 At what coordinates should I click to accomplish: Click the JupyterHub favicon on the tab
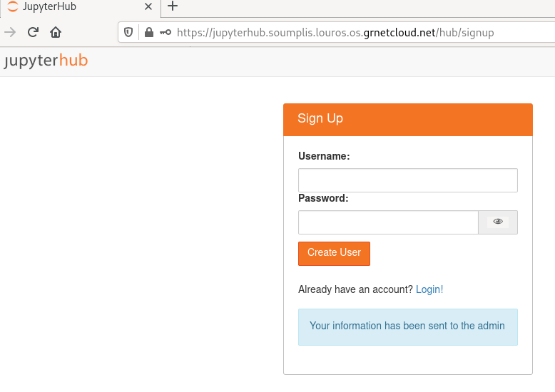13,6
